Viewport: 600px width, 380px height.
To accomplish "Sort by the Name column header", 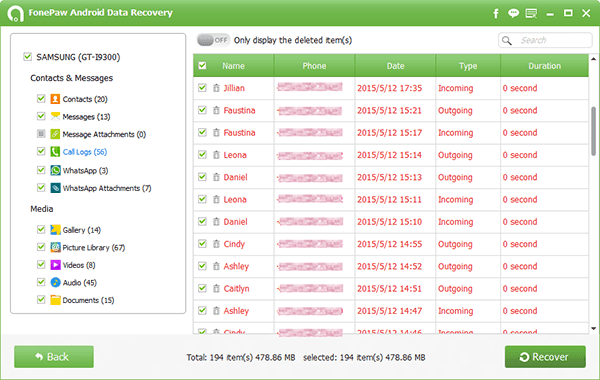I will pyautogui.click(x=233, y=66).
